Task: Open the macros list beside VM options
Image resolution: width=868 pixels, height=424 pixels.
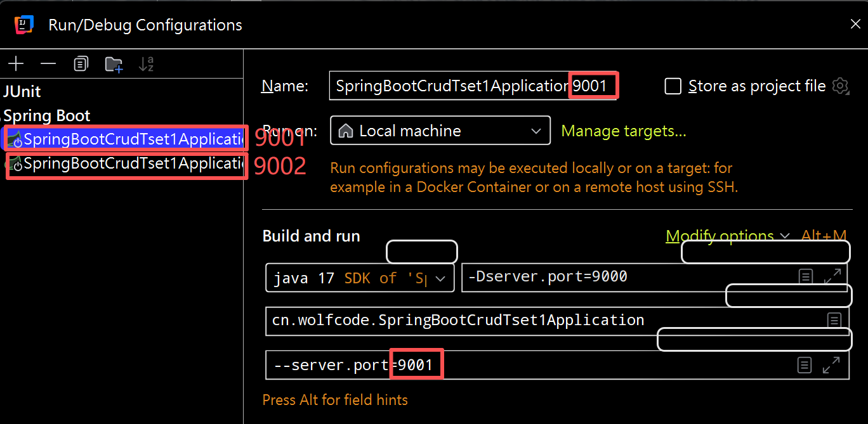Action: click(x=805, y=276)
